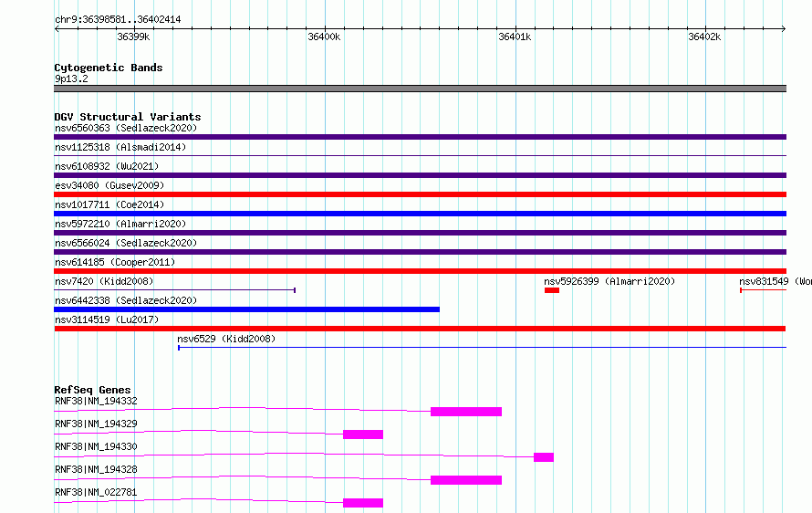
Task: Open the RNF38|NM_194328 magenta exon block
Action: click(x=466, y=480)
